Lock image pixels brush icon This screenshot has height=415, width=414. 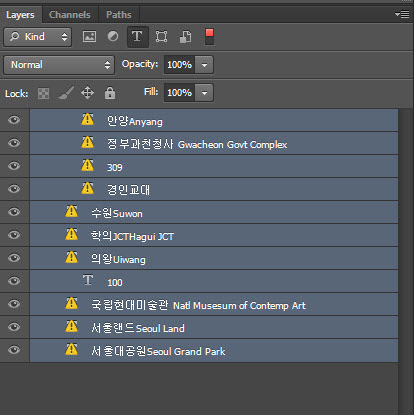tap(66, 93)
